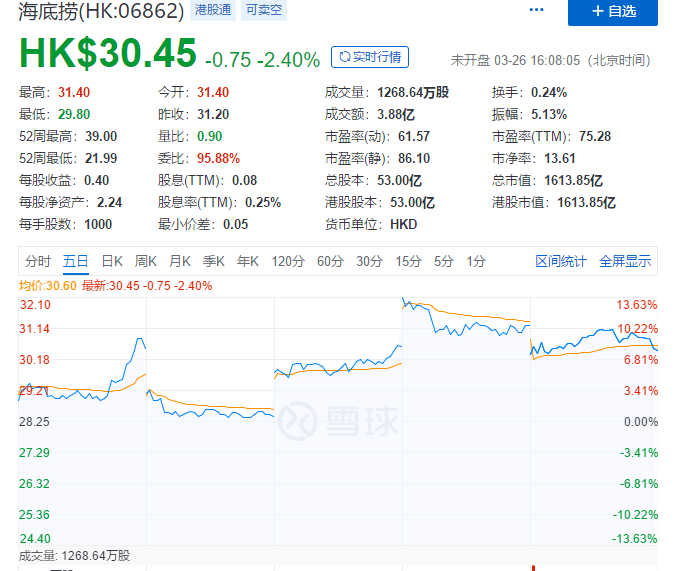This screenshot has width=676, height=571.
Task: Select the 五日 chart tab
Action: 75,261
